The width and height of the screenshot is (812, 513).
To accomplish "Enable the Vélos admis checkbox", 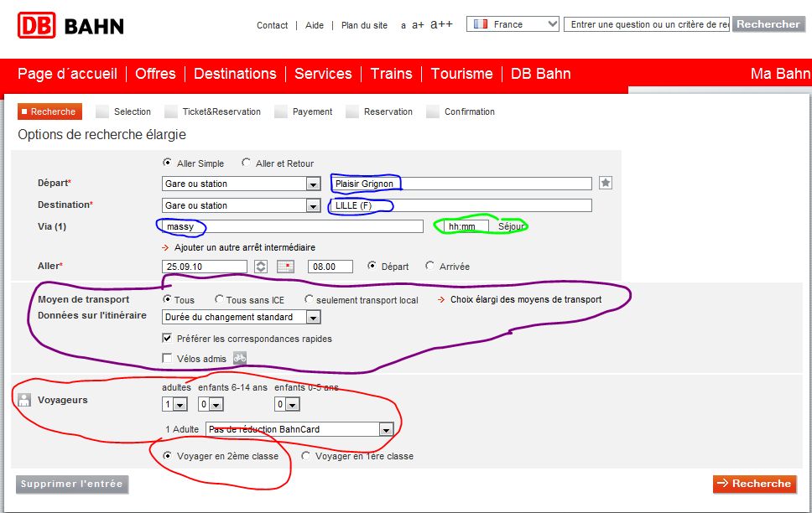I will coord(167,358).
